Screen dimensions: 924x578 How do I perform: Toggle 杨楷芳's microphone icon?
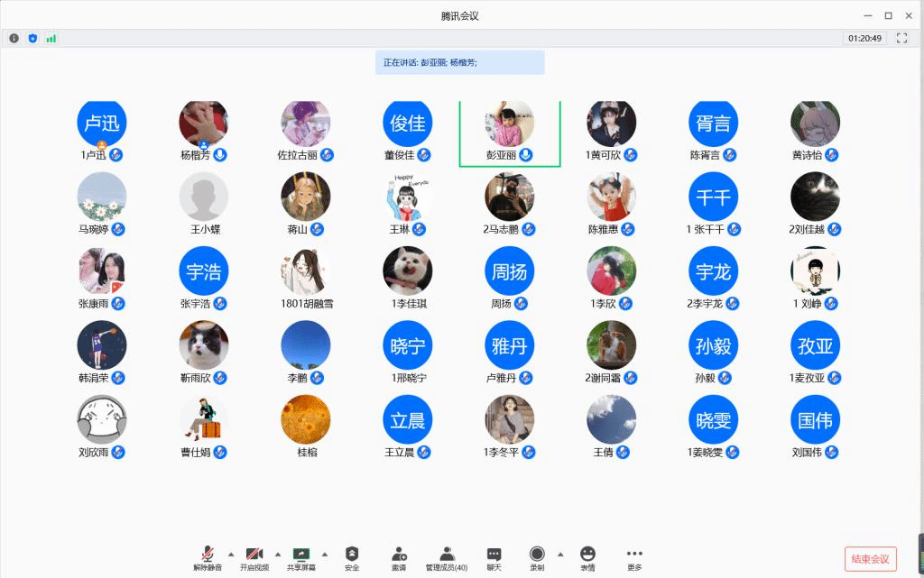220,155
